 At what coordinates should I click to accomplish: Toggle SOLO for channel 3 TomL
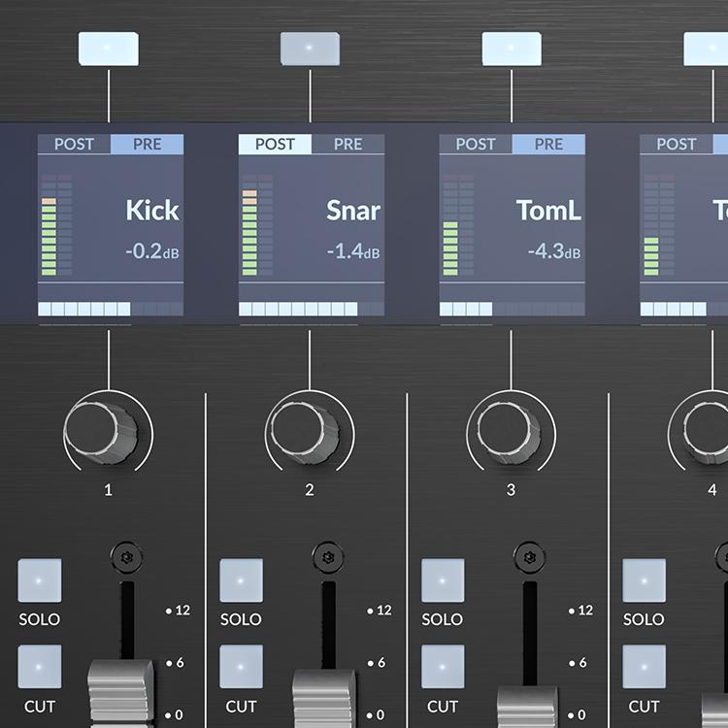coord(442,579)
